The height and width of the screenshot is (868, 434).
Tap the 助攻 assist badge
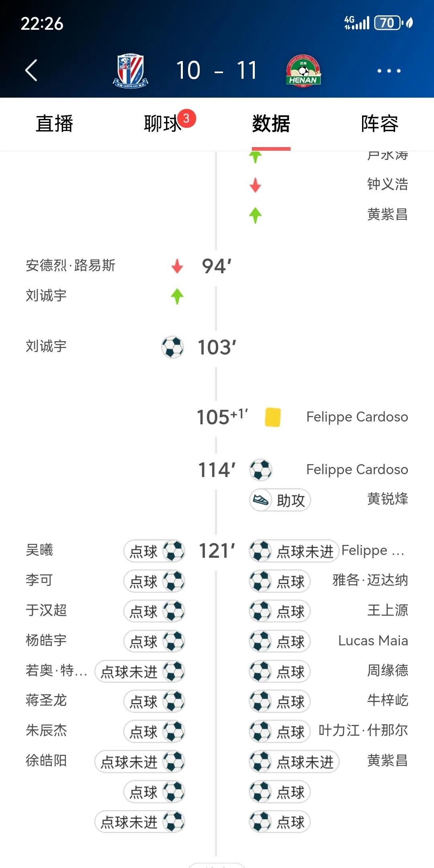(x=280, y=500)
